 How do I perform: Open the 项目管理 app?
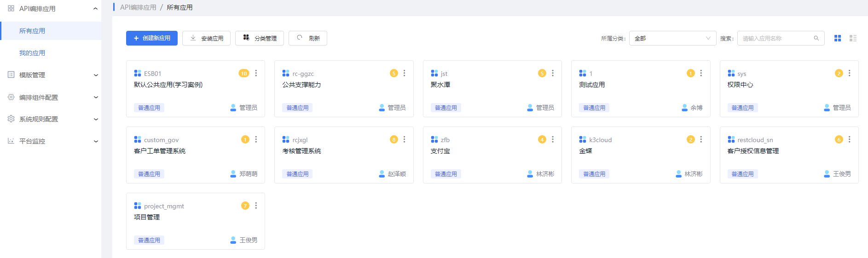[x=147, y=217]
